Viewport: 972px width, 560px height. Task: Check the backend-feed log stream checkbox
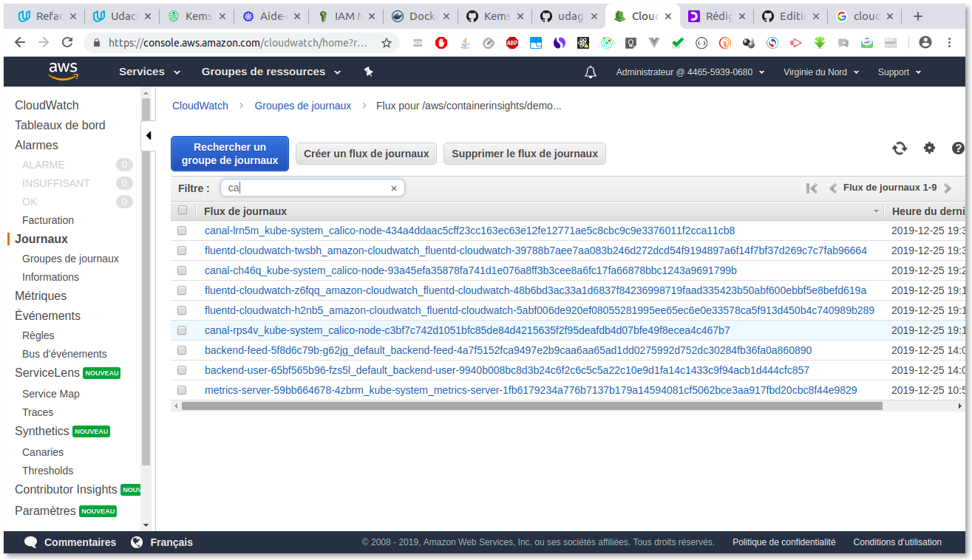pos(182,350)
